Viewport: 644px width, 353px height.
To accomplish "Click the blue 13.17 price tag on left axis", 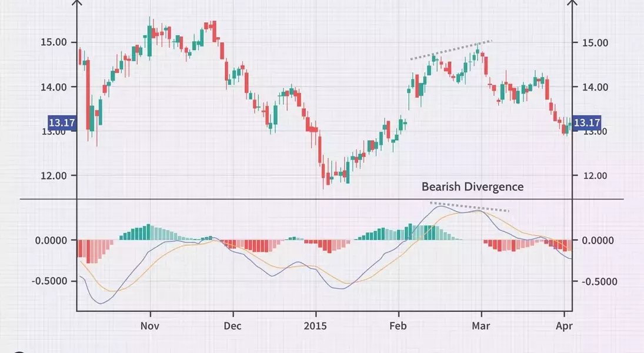I will [x=62, y=123].
